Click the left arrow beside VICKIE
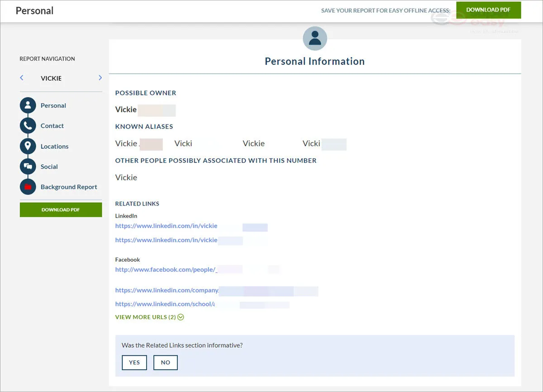The width and height of the screenshot is (543, 392). tap(22, 78)
